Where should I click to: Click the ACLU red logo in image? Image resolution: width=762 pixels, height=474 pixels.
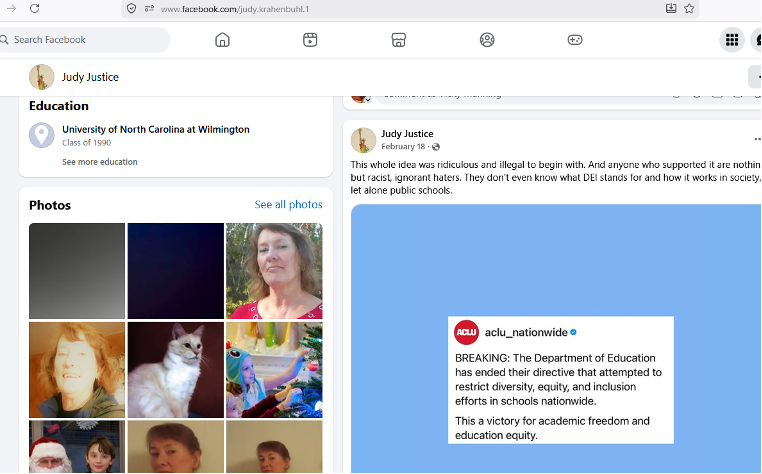tap(467, 332)
